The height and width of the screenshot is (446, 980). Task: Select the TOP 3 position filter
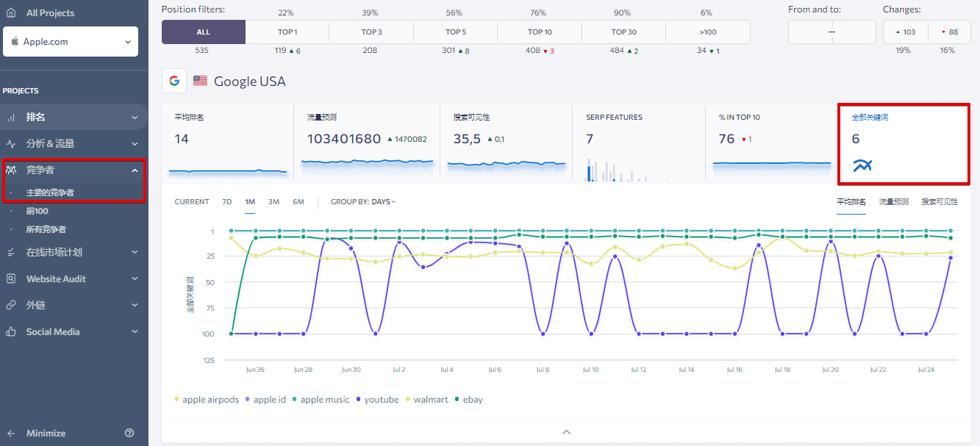coord(371,32)
